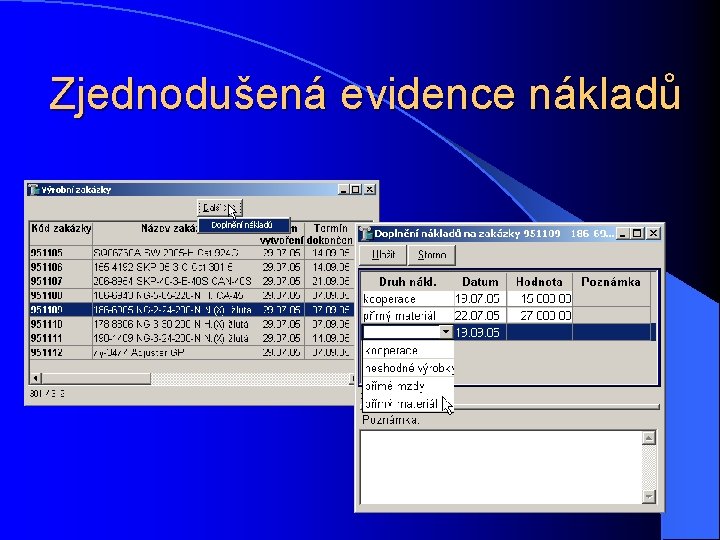This screenshot has width=720, height=540.
Task: Select order row 951105
Action: (x=191, y=253)
